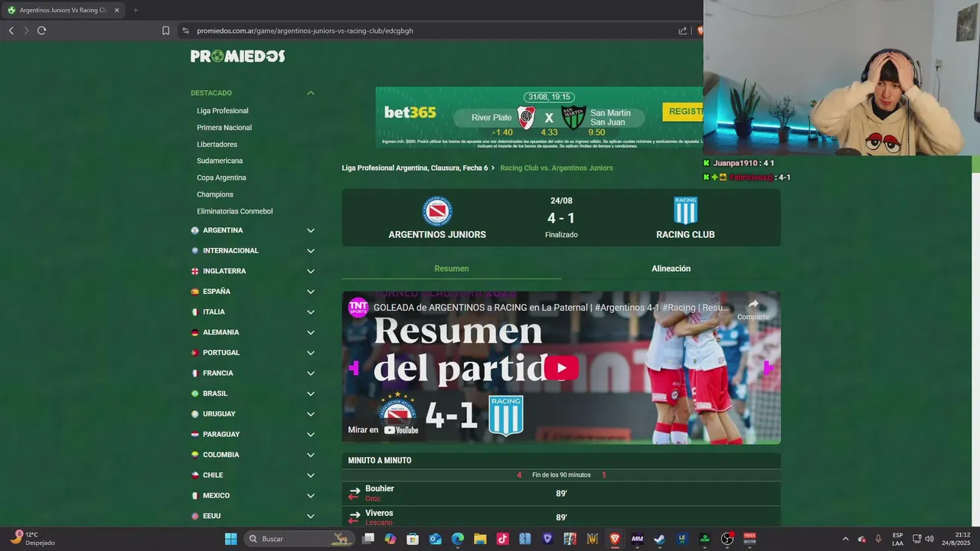
Task: Open OBS Studio from the taskbar
Action: (727, 539)
